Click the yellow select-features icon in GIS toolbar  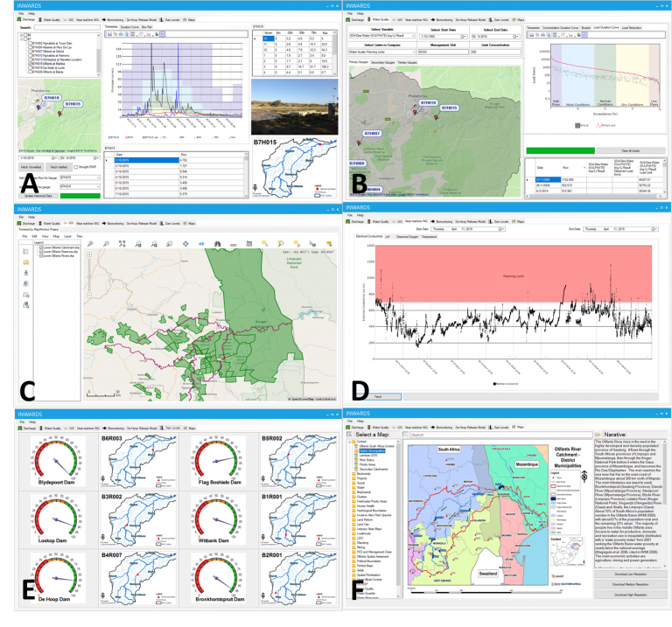click(x=265, y=244)
